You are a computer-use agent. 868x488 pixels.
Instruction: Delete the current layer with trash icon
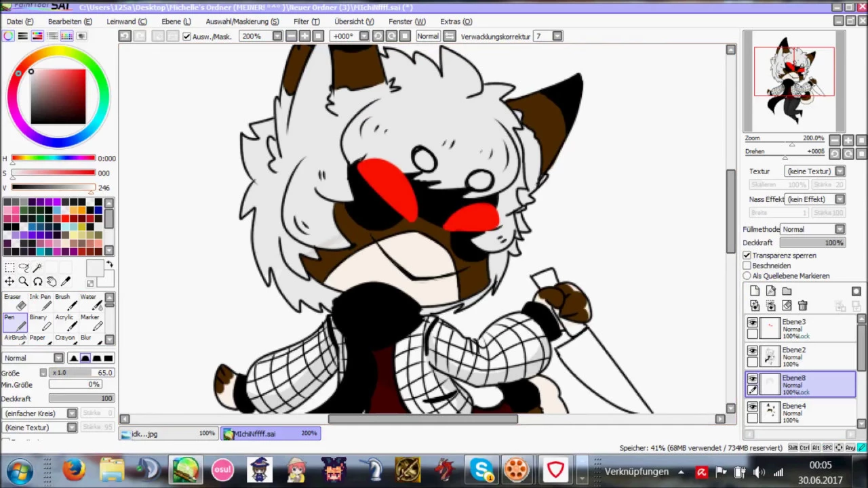[803, 306]
